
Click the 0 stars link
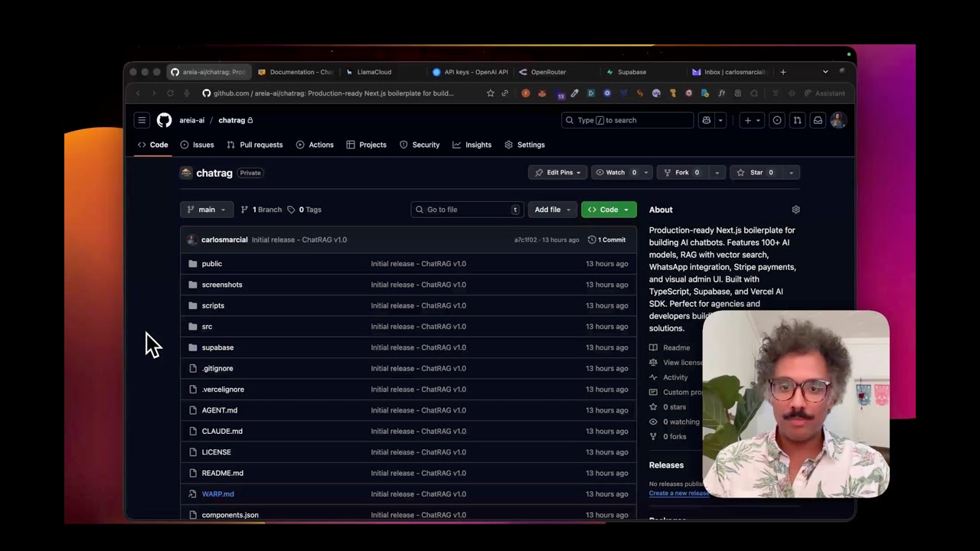[x=668, y=407]
